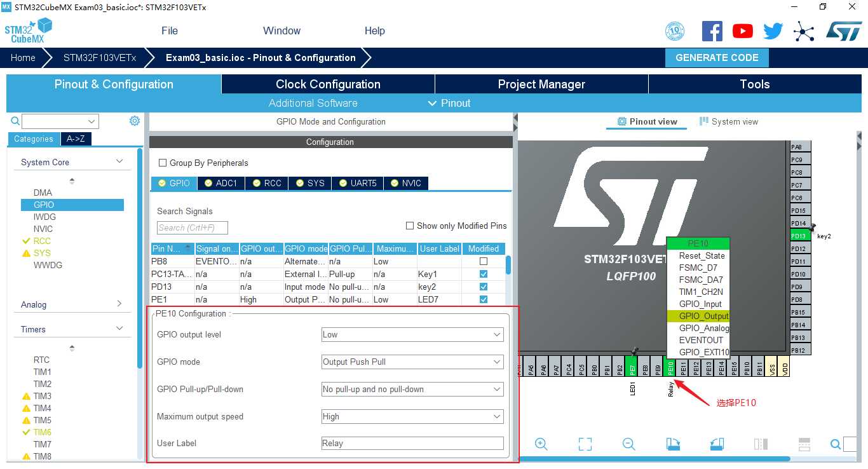The width and height of the screenshot is (868, 469).
Task: Click the horizontal scrollbar below pinout
Action: 654,458
